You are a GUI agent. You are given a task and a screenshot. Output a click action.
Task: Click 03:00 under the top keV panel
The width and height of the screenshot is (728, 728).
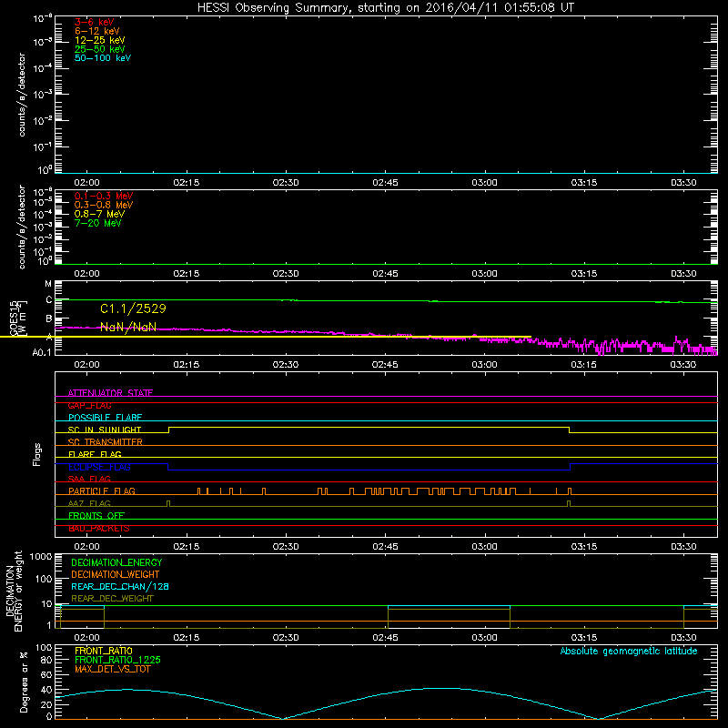[484, 183]
